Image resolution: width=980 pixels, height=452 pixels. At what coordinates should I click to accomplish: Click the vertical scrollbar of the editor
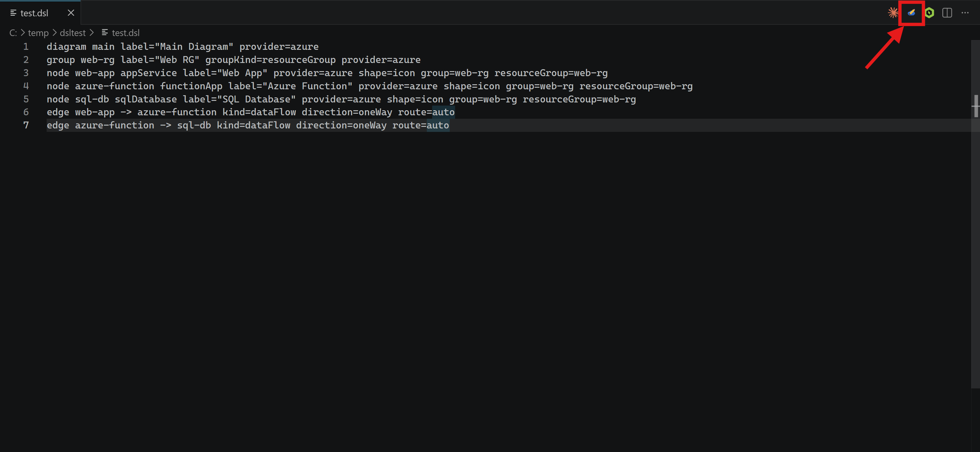tap(975, 214)
